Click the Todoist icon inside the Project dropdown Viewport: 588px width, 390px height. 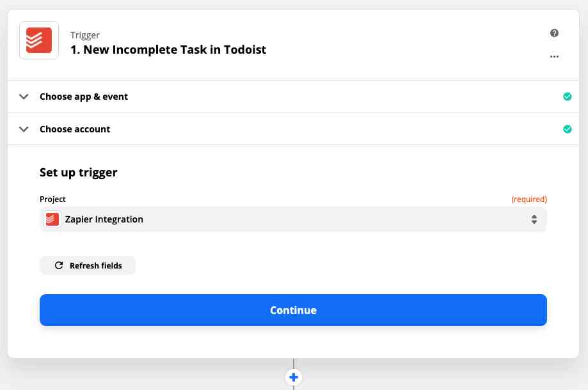[52, 219]
